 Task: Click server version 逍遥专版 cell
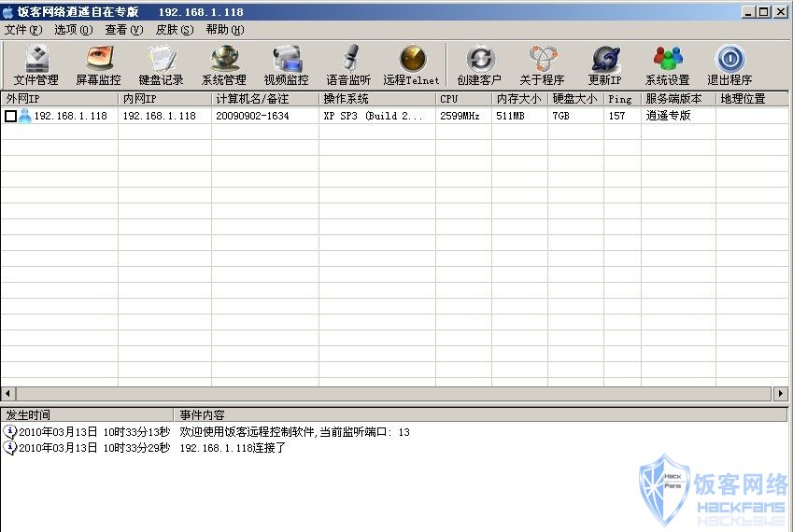(668, 116)
